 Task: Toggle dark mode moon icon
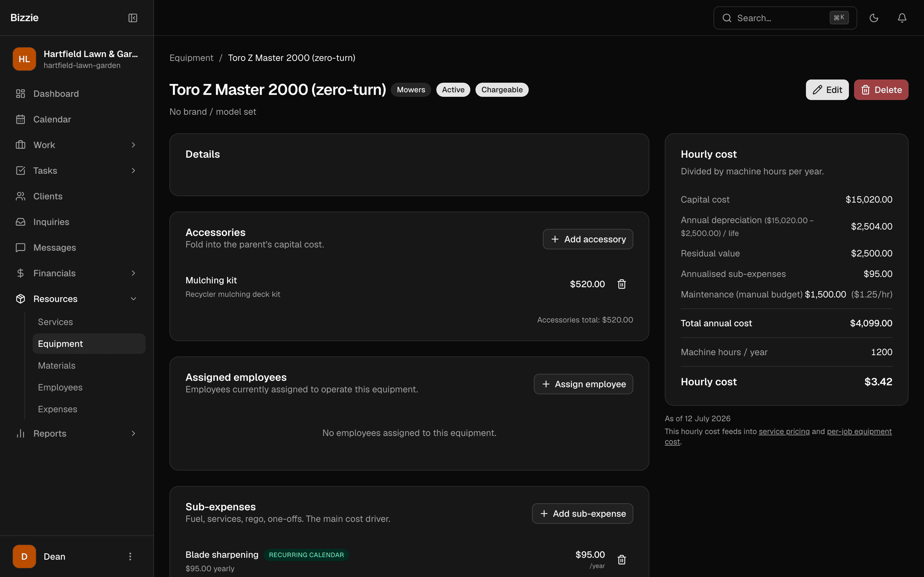pos(874,18)
